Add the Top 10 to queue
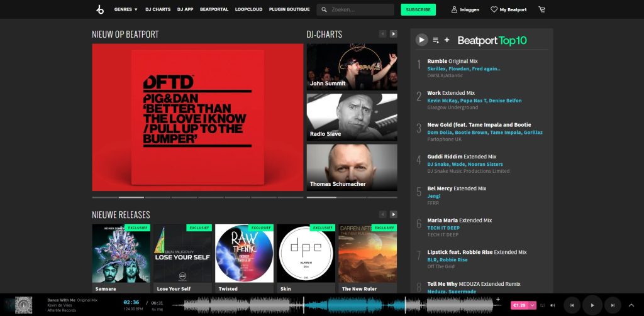The width and height of the screenshot is (644, 316). [x=436, y=40]
